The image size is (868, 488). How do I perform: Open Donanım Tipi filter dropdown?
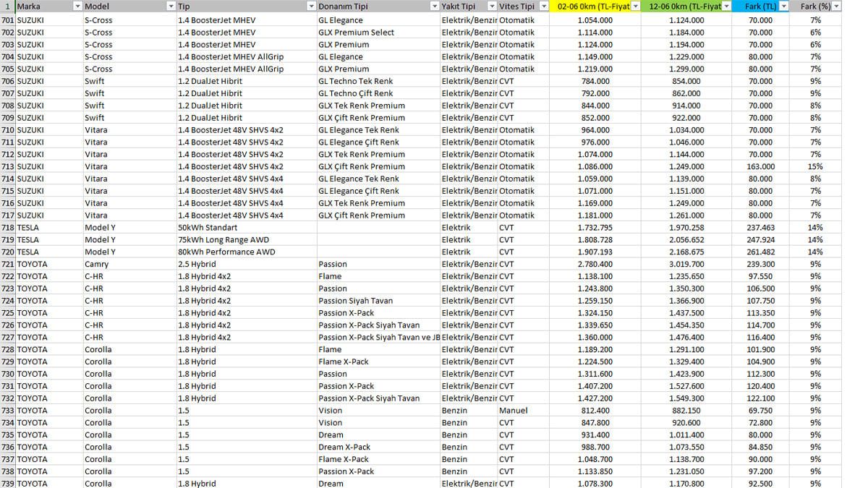point(434,7)
